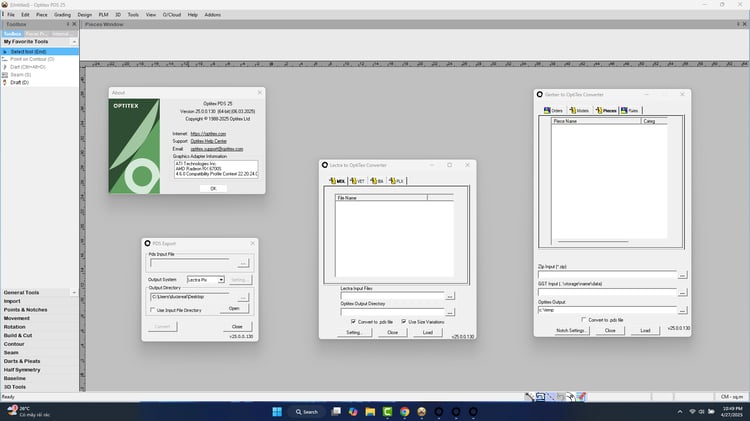Screen dimensions: 750x421
Task: Click Setting button in Lectra converter
Action: coord(353,332)
